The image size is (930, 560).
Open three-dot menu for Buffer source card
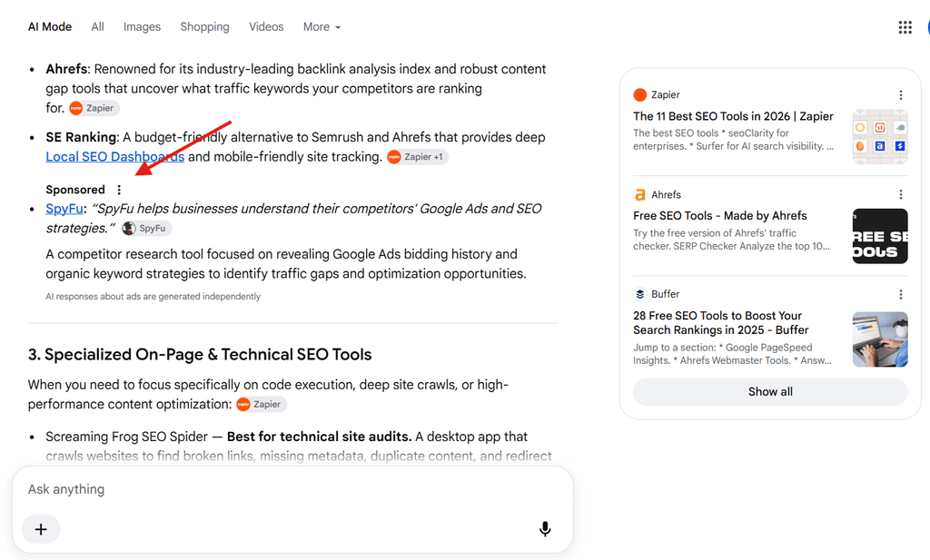(x=900, y=294)
